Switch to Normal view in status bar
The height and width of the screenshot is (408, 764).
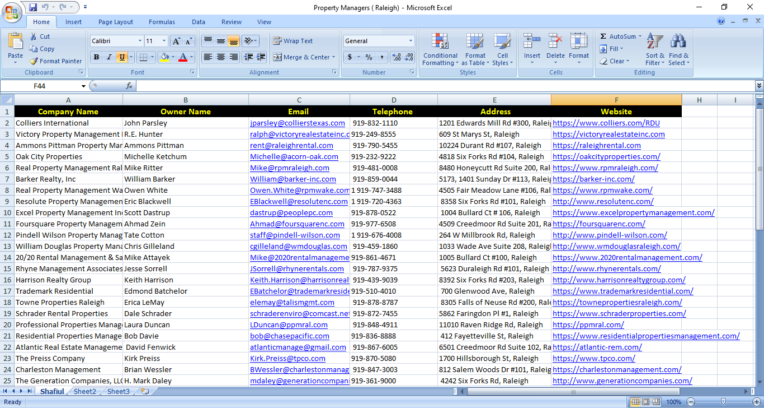635,402
